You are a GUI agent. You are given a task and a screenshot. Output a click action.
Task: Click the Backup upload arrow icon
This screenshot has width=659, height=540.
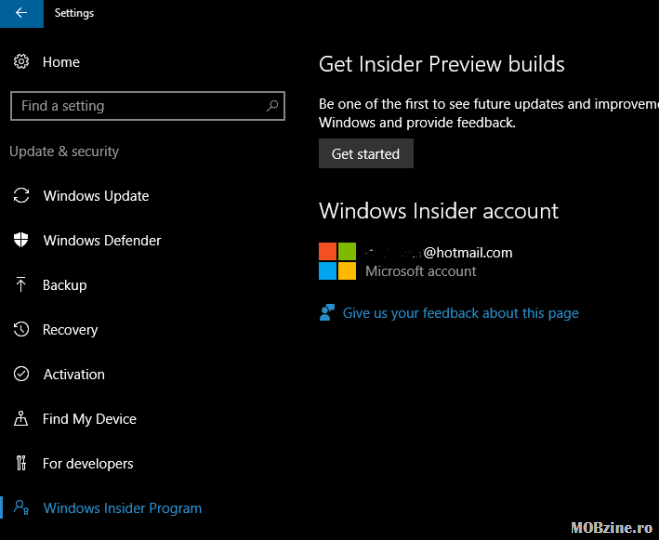tap(21, 285)
